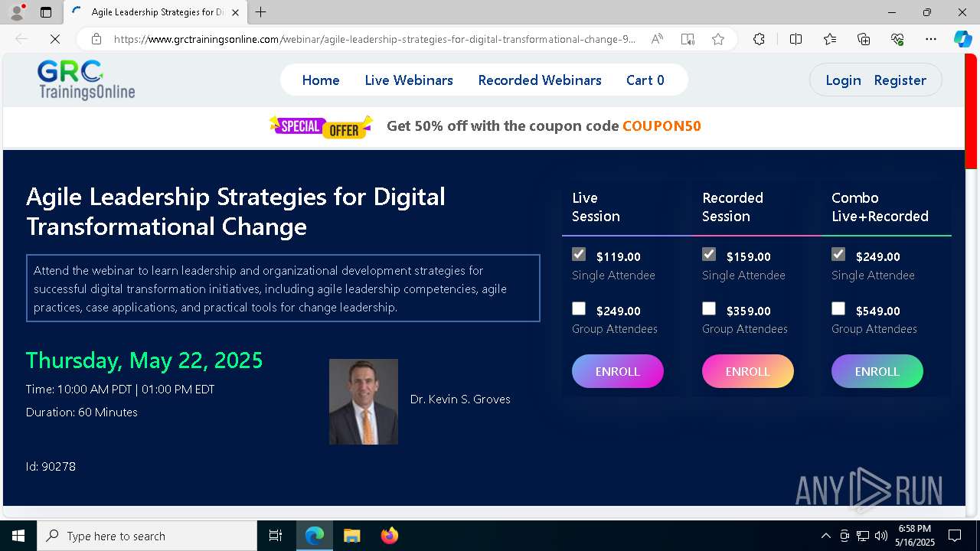Toggle Live Session $119.00 Single Attendee checkbox

(579, 254)
